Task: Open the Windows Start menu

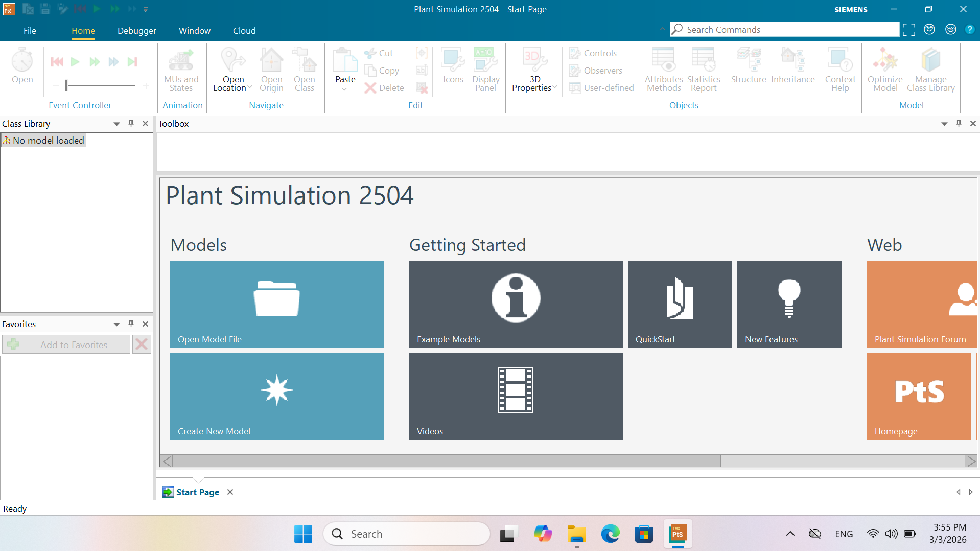Action: tap(303, 534)
